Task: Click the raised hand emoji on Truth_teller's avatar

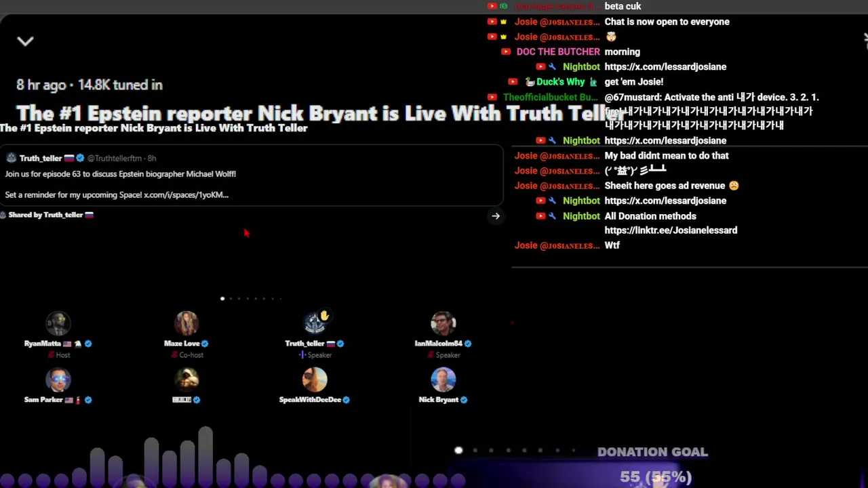Action: click(325, 315)
